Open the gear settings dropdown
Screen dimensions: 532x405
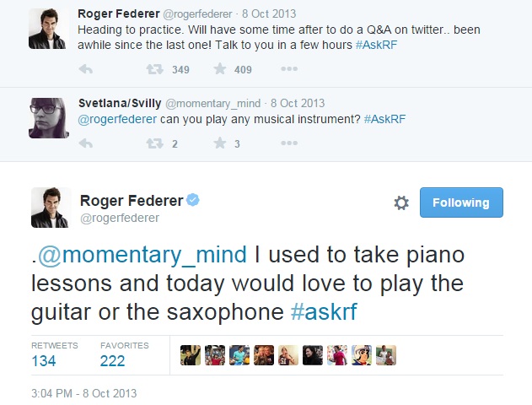(x=401, y=203)
